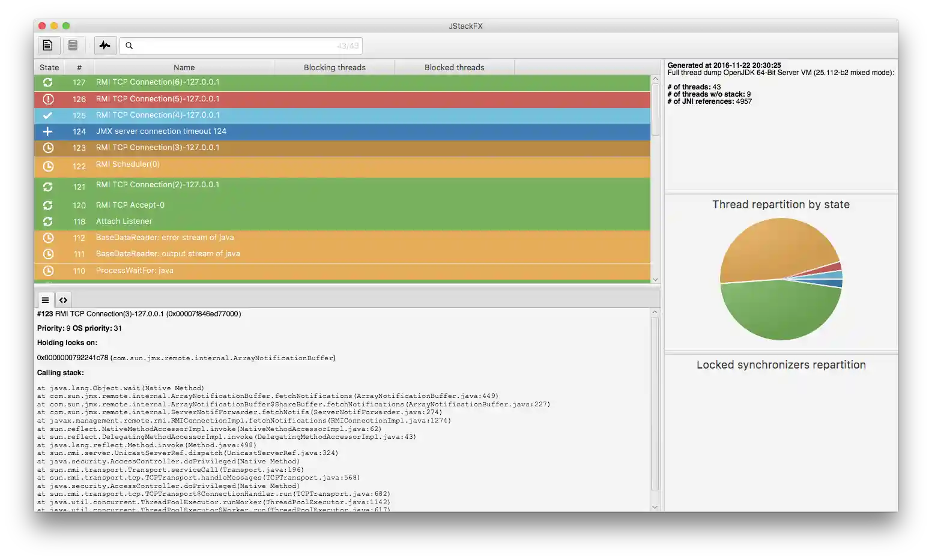This screenshot has width=932, height=560.
Task: Click the State column header
Action: [x=49, y=67]
